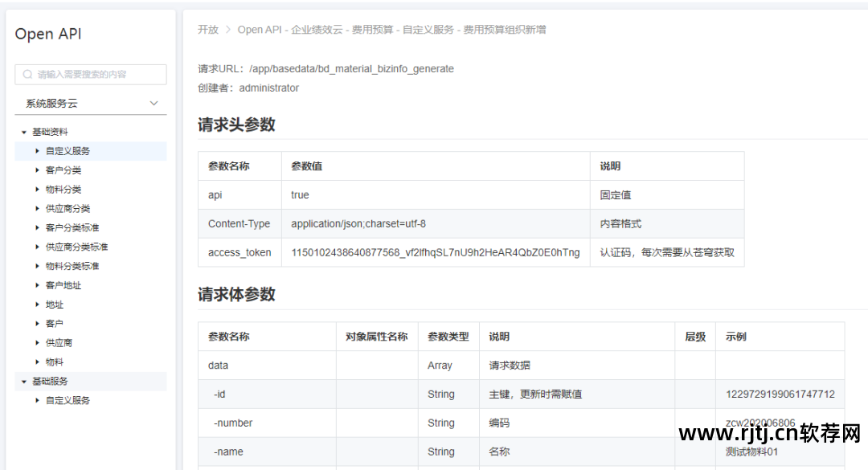This screenshot has width=868, height=470.
Task: Collapse the 基础服务 tree group
Action: pyautogui.click(x=24, y=382)
